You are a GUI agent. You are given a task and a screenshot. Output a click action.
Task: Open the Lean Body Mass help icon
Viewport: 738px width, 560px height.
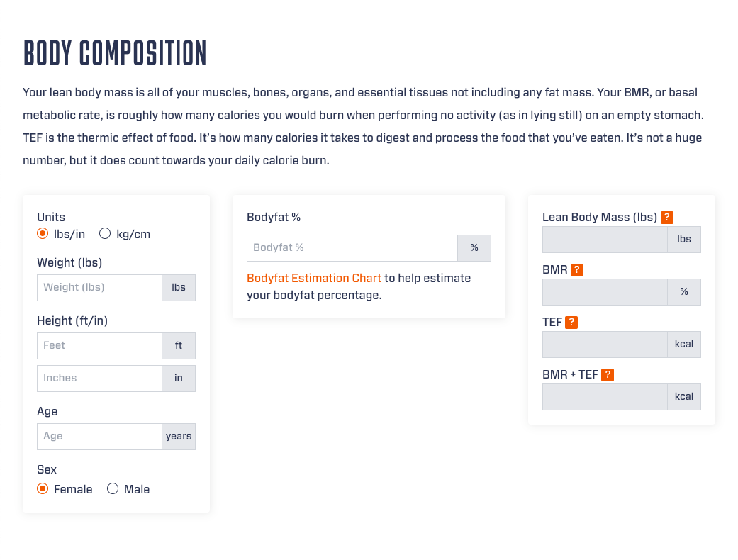pos(667,218)
